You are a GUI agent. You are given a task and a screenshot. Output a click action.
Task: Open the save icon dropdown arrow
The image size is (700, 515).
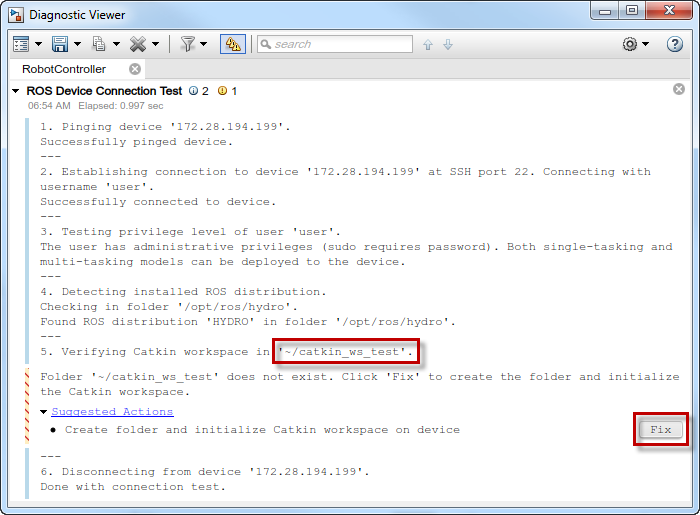point(78,44)
